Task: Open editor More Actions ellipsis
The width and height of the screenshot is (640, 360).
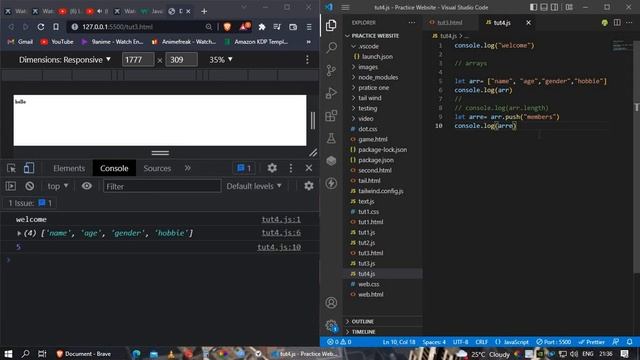Action: (629, 22)
